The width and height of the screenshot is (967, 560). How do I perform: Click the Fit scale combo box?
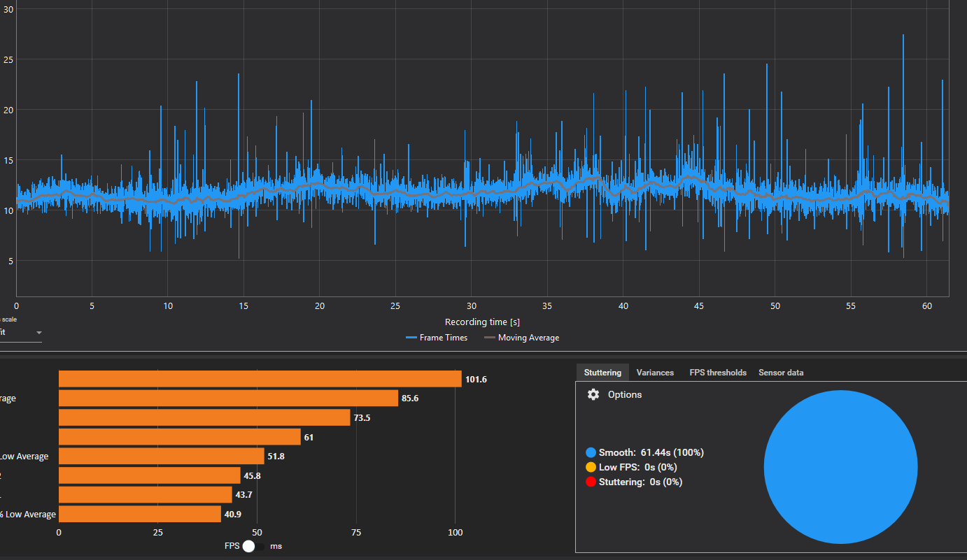point(20,332)
